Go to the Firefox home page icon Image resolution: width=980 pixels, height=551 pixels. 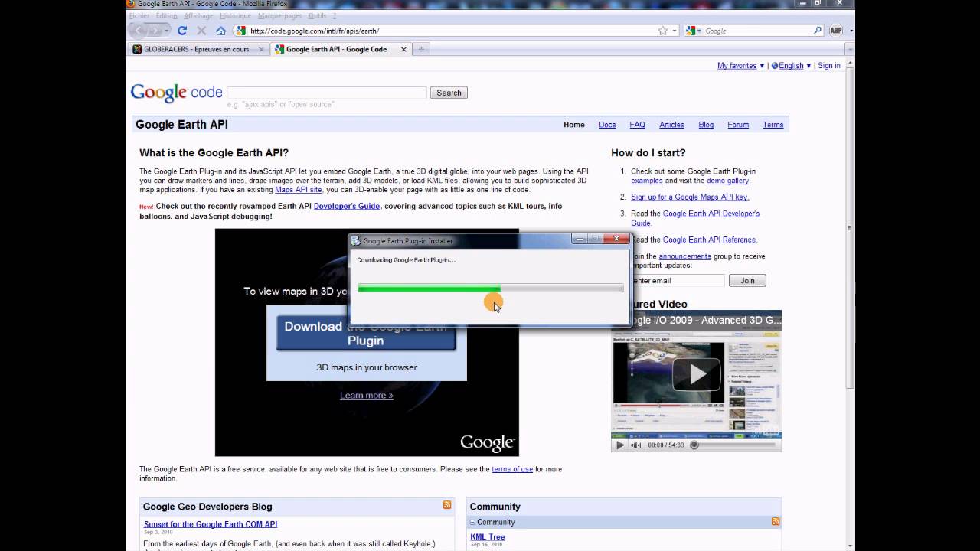pyautogui.click(x=220, y=31)
